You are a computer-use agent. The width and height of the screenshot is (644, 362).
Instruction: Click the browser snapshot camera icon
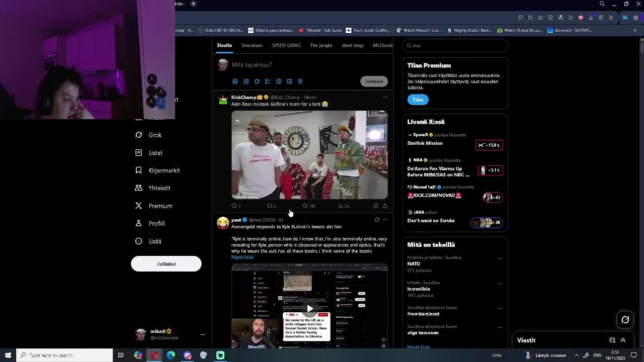(540, 18)
